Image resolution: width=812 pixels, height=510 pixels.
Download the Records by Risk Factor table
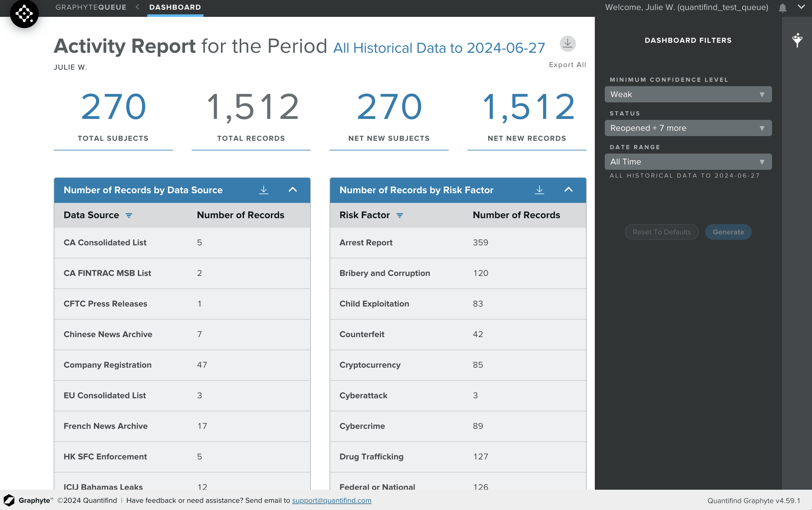point(539,190)
